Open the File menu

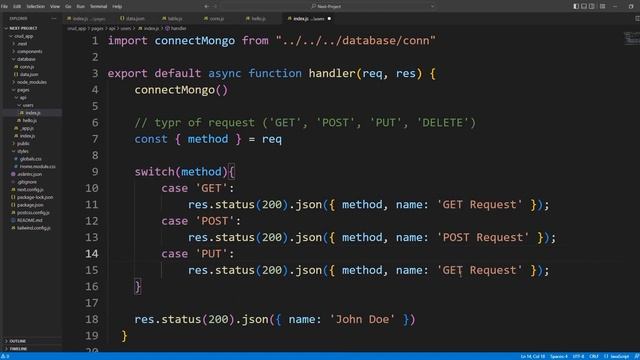pyautogui.click(x=4, y=7)
